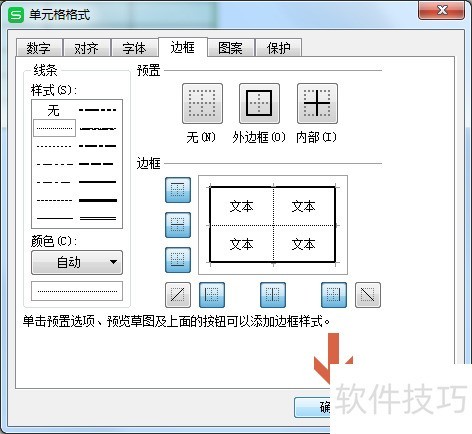The width and height of the screenshot is (472, 434).
Task: Open the 图案 tab
Action: [231, 48]
